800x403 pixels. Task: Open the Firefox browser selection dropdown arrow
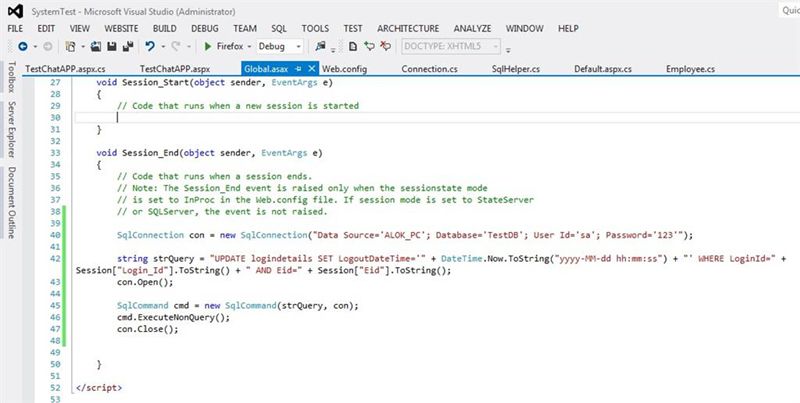(249, 46)
